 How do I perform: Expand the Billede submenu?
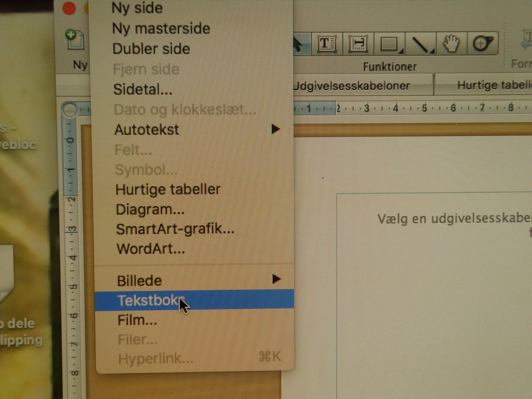point(276,279)
